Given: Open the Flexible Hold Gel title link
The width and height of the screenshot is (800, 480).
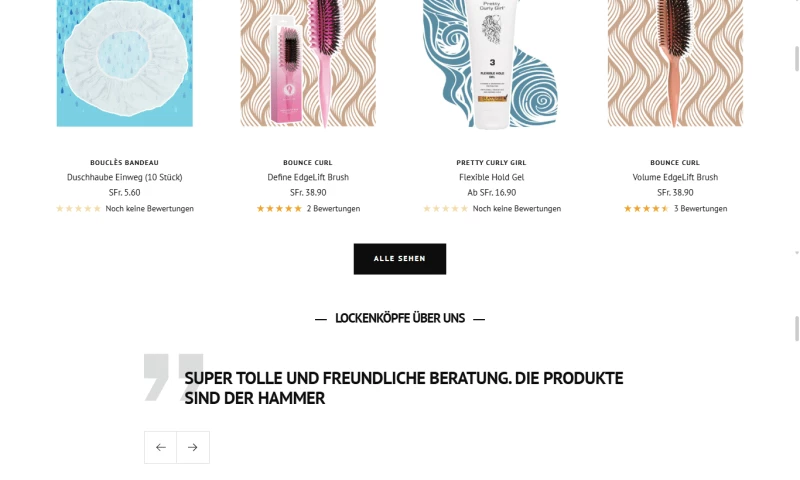Looking at the screenshot, I should pos(491,177).
